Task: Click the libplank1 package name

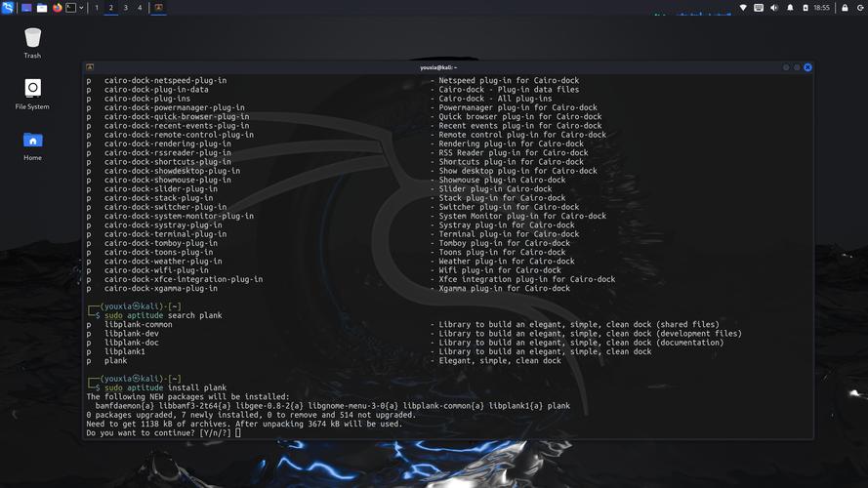Action: point(125,352)
